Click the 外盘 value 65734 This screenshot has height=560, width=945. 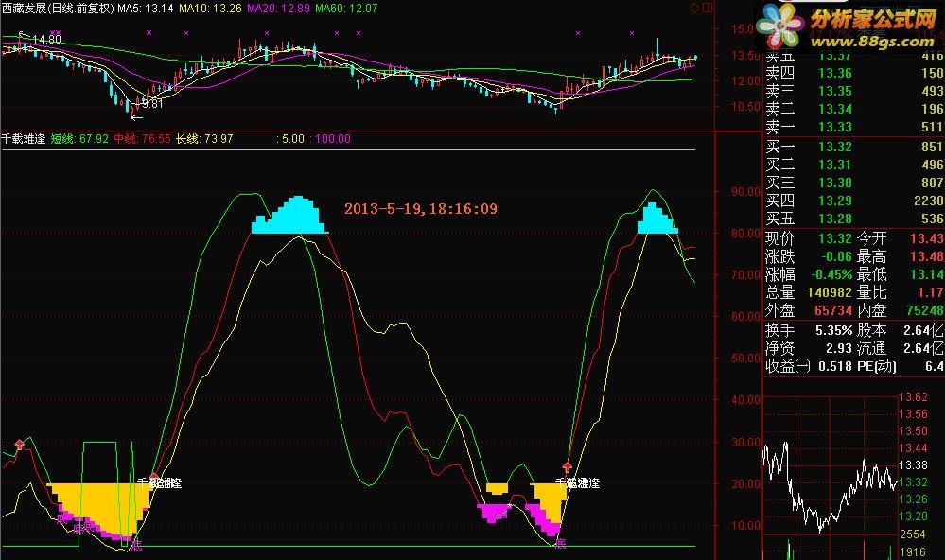click(832, 310)
